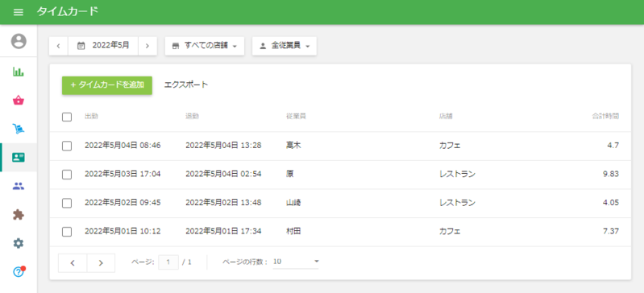Sort by the 出勤 column header

[x=91, y=116]
